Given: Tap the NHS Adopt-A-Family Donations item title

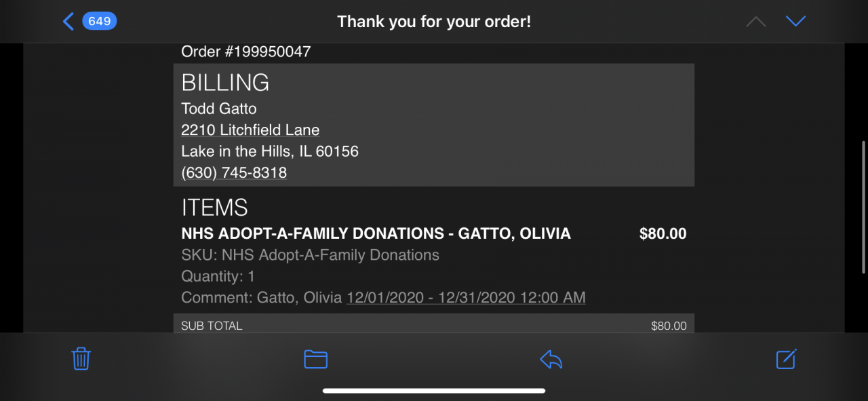Looking at the screenshot, I should (x=376, y=234).
